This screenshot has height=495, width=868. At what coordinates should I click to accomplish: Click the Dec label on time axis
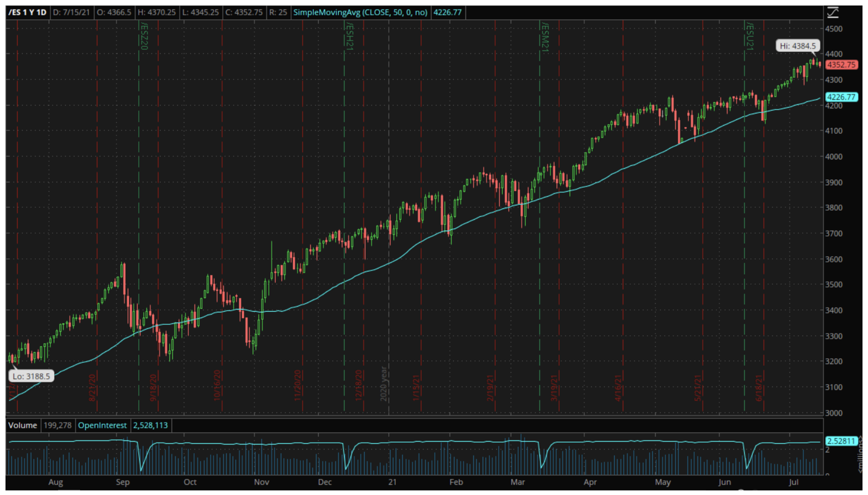tap(325, 482)
